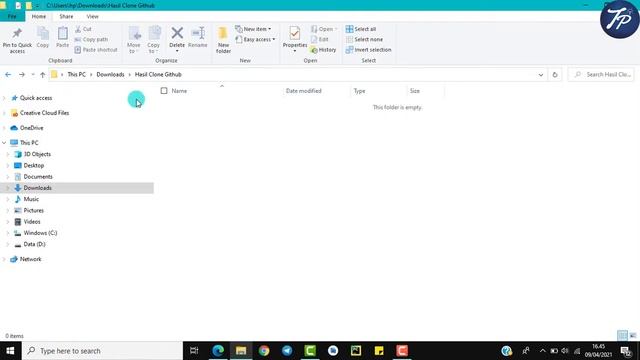640x360 pixels.
Task: Click the Paste ribbon icon
Action: tap(62, 33)
